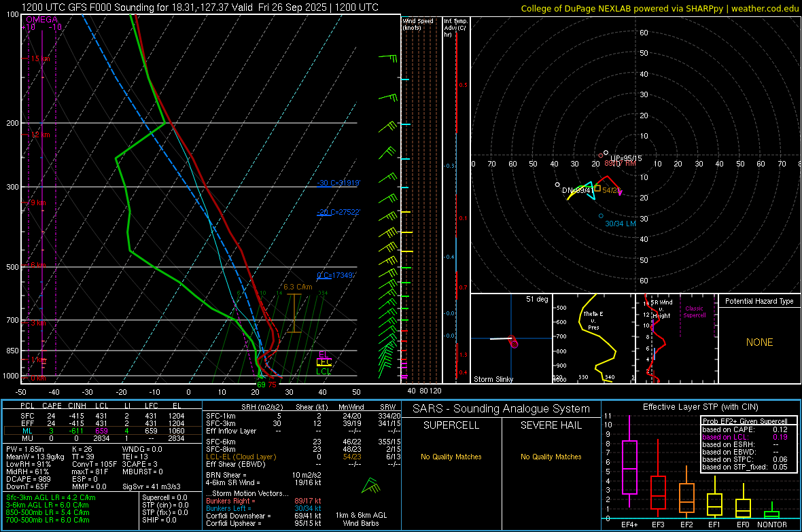Click the 9 km height marker
Image resolution: width=802 pixels, height=532 pixels.
[x=38, y=202]
